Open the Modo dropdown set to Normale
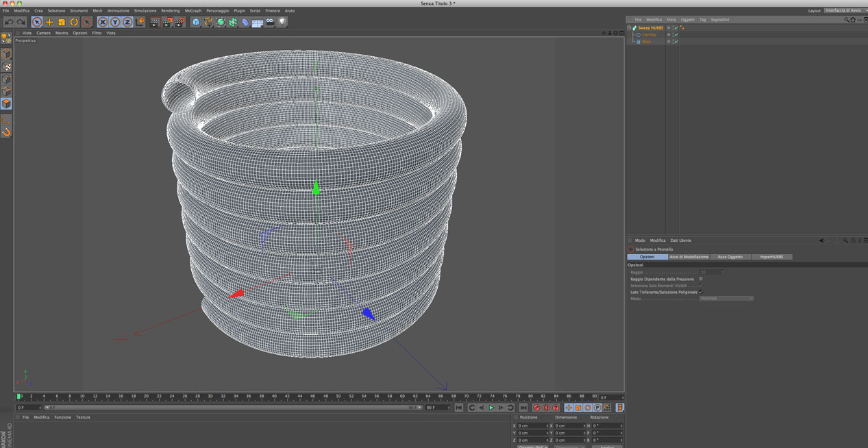Screen dimensions: 868x448 click(x=726, y=299)
